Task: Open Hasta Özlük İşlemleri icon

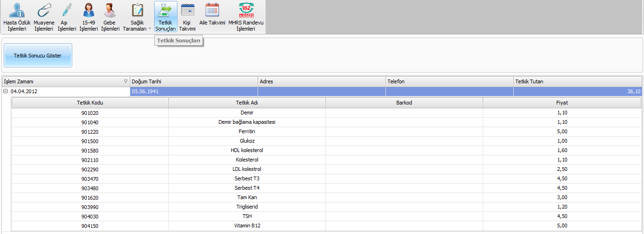Action: pos(17,10)
